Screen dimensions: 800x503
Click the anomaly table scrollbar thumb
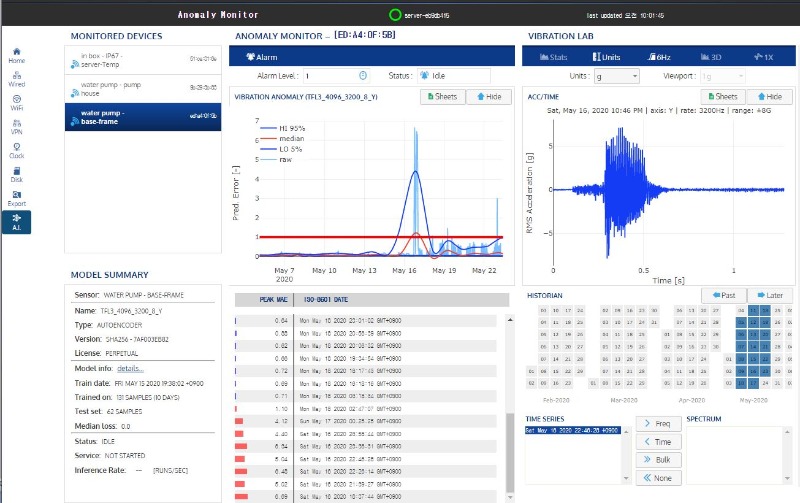point(510,452)
